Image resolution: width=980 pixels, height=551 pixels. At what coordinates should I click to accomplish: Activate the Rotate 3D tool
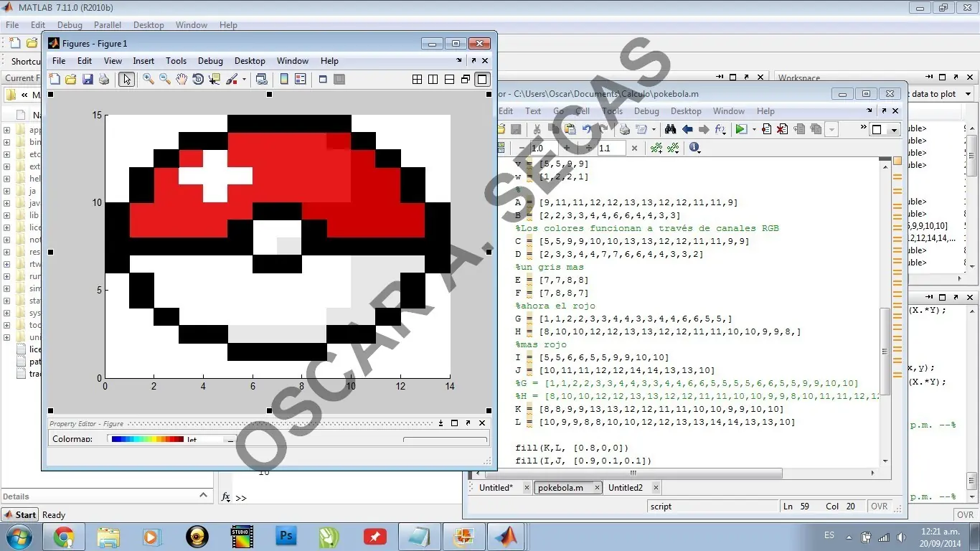click(198, 79)
